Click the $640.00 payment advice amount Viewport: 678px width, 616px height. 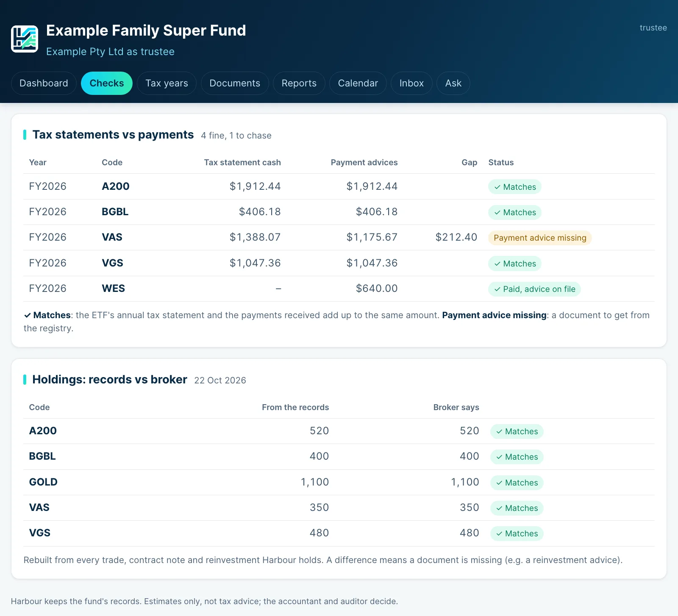pyautogui.click(x=377, y=289)
